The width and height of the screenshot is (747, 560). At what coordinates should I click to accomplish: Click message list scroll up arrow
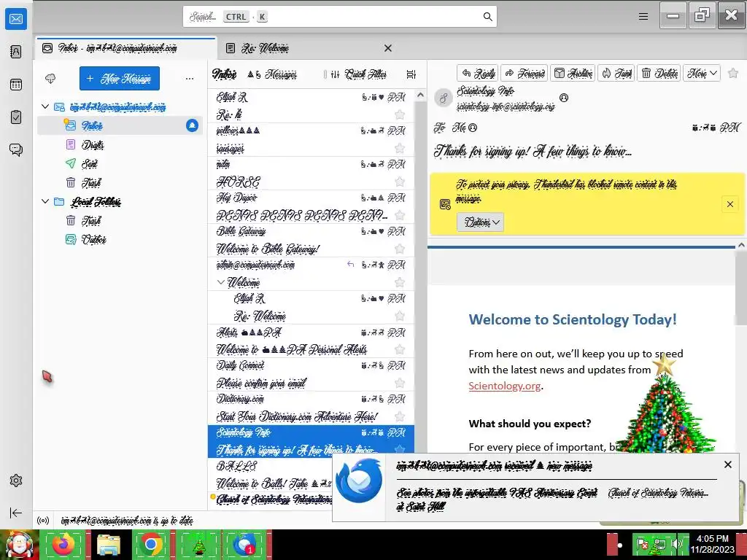point(420,96)
